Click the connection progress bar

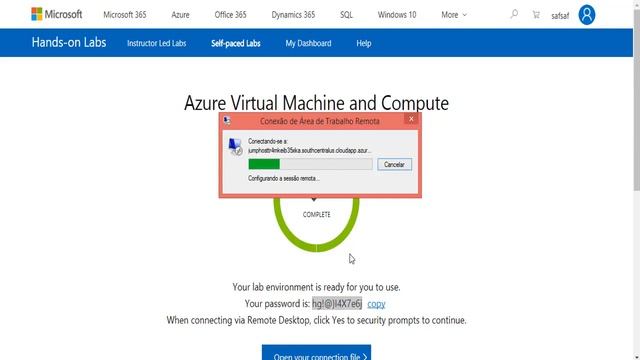click(310, 164)
